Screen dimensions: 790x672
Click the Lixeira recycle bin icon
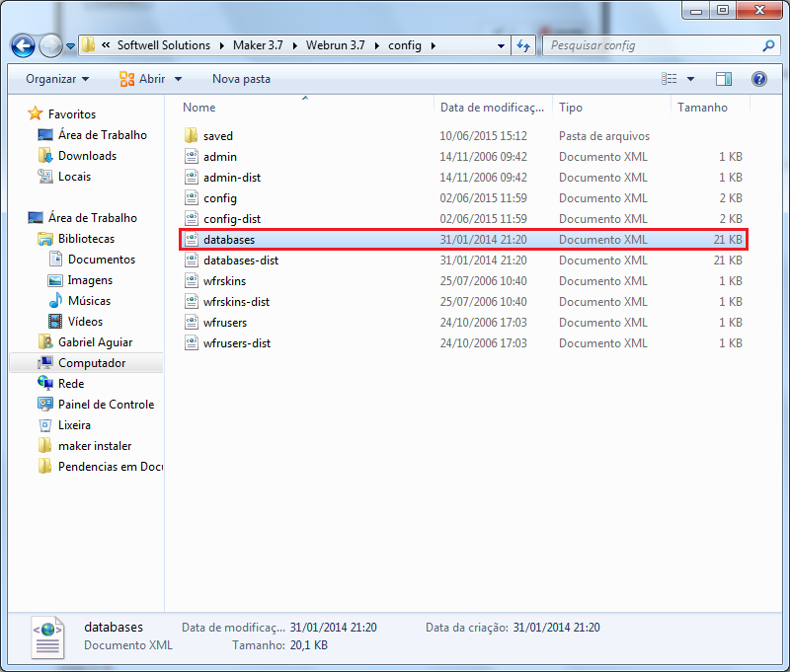[45, 425]
